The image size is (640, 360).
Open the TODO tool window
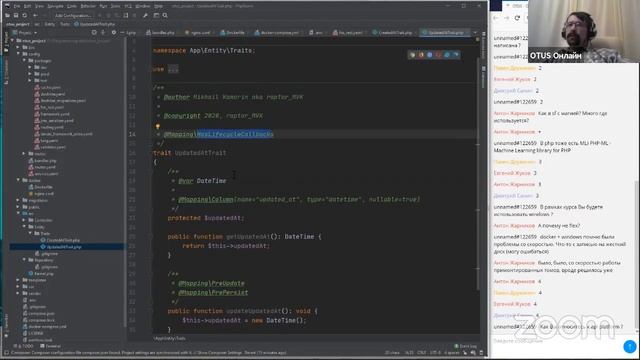click(x=24, y=346)
